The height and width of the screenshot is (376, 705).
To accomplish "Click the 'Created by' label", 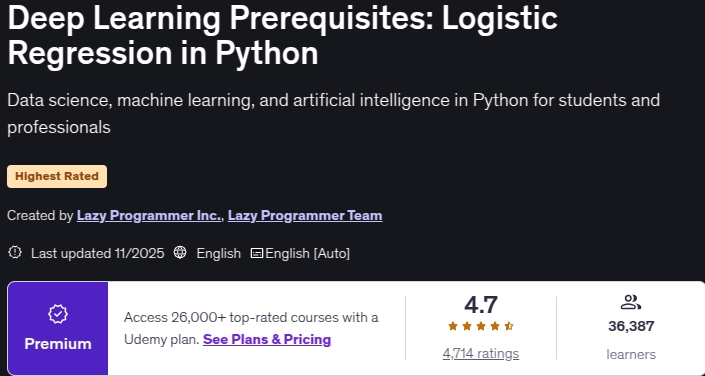I will point(40,216).
